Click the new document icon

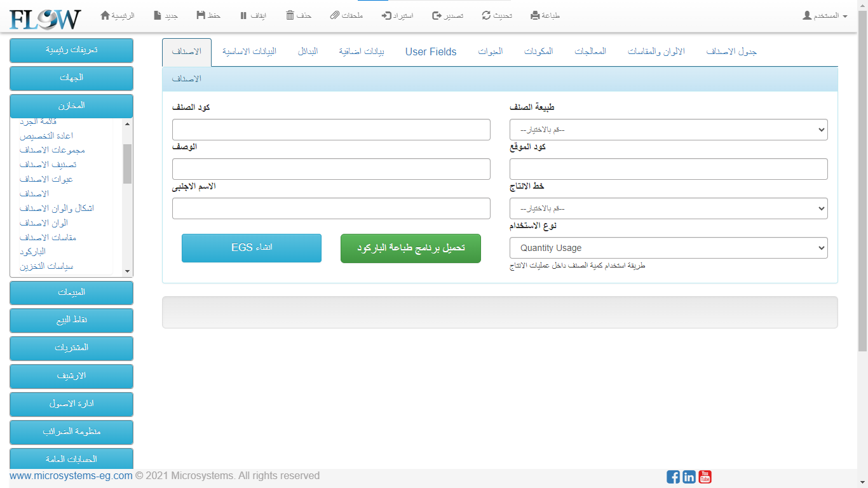click(158, 15)
